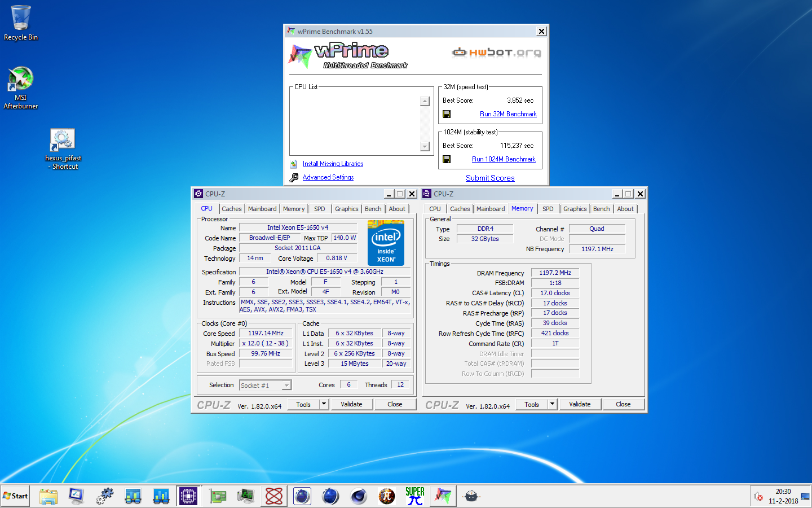Click Tools button in left CPU-Z window

[303, 404]
